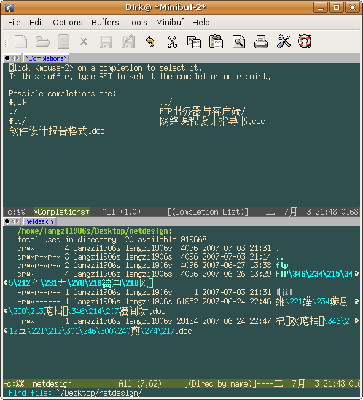Image resolution: width=363 pixels, height=400 pixels.
Task: Click the 1-byte file dated 2007-07-03
Action: (x=284, y=292)
